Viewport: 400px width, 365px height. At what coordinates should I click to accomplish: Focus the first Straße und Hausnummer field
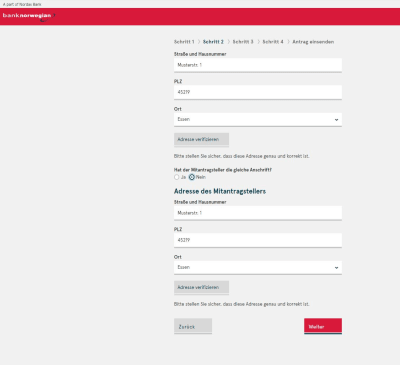click(x=258, y=65)
